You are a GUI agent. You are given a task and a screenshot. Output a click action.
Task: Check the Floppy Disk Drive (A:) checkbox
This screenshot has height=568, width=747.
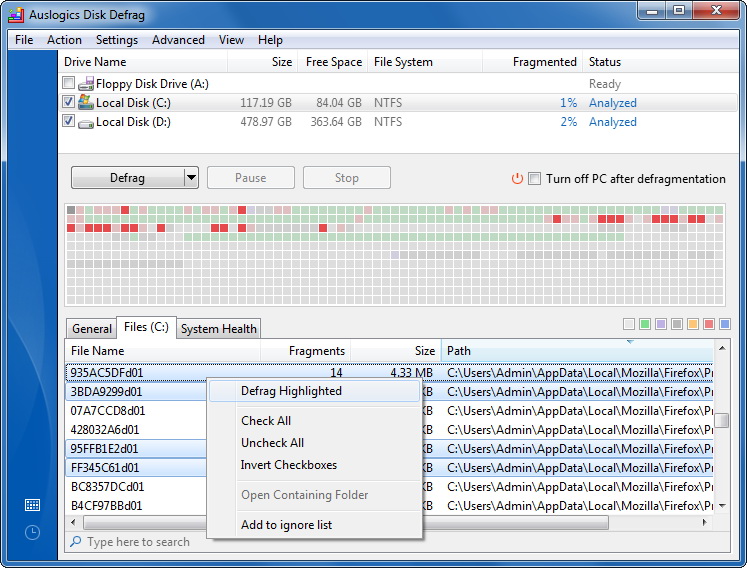pyautogui.click(x=68, y=84)
